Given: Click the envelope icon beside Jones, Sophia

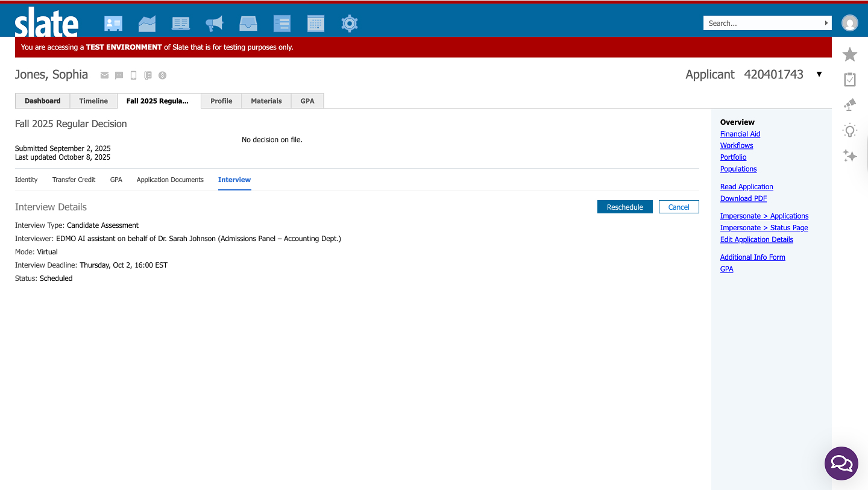Looking at the screenshot, I should pyautogui.click(x=104, y=75).
